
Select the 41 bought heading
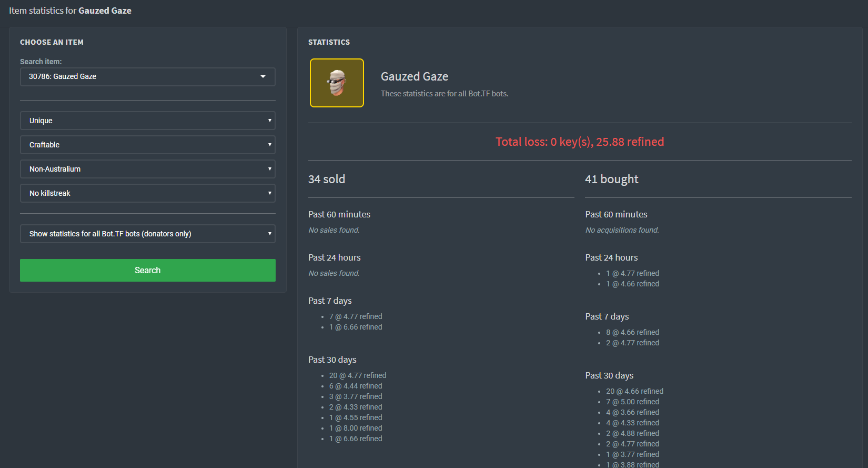point(612,179)
